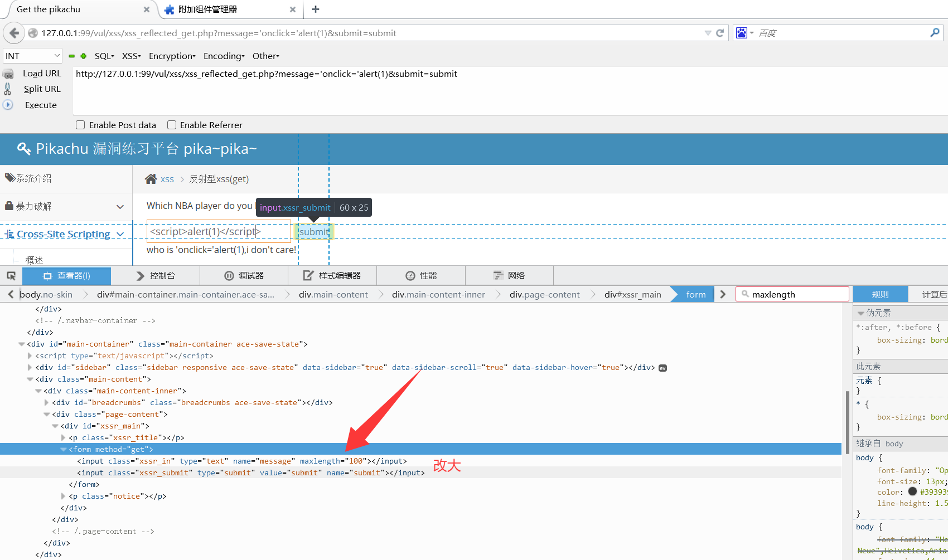Click the green plus HackBar icon
Viewport: 948px width, 560px height.
[x=84, y=56]
